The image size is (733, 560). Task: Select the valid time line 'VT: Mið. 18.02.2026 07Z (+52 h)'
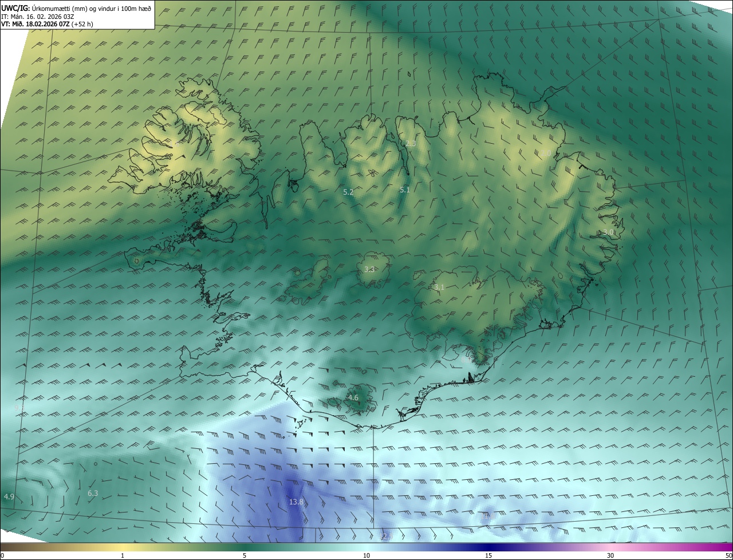[47, 24]
